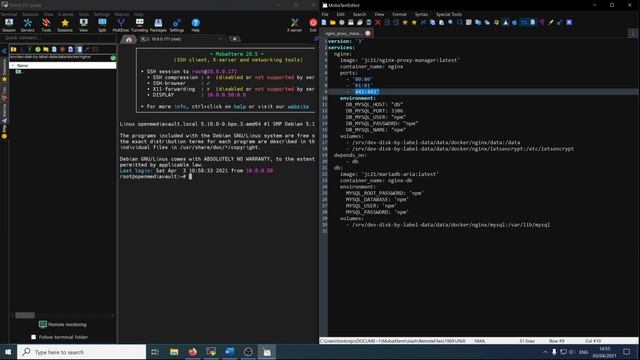The height and width of the screenshot is (360, 640).
Task: Click the pilcrow show-characters icon in editor toolbar
Action: 542,22
